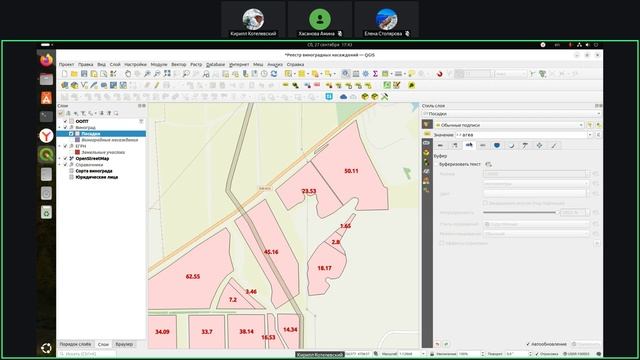The height and width of the screenshot is (360, 640).
Task: Collapse the Виноград group
Action: click(x=60, y=127)
